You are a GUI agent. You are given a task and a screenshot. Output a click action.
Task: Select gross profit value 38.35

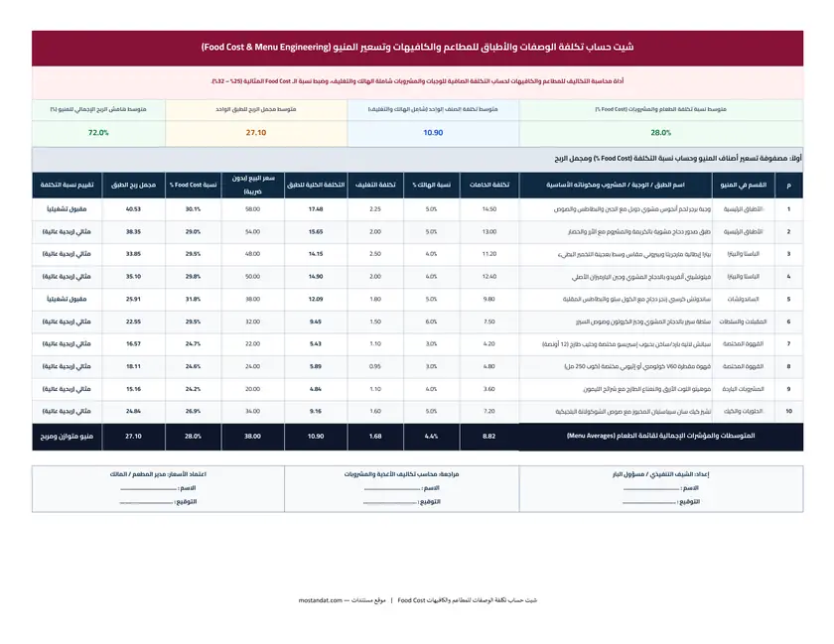[x=133, y=232]
